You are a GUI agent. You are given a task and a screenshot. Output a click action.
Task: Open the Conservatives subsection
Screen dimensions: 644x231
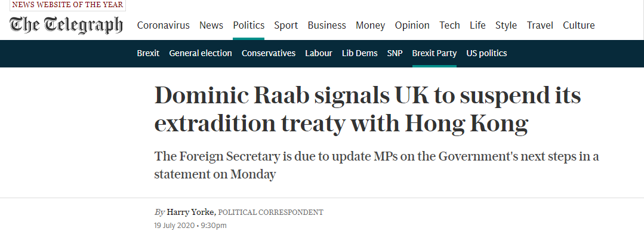click(268, 53)
